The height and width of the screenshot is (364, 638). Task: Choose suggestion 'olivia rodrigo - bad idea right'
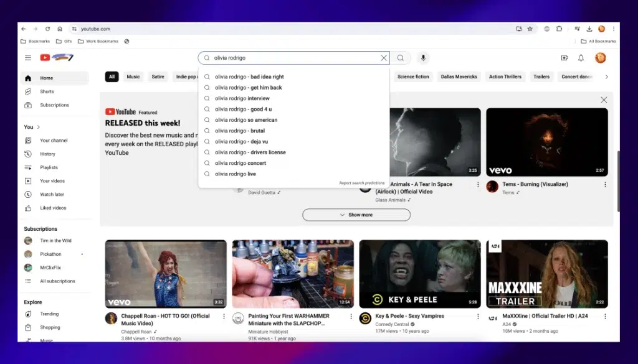tap(294, 77)
